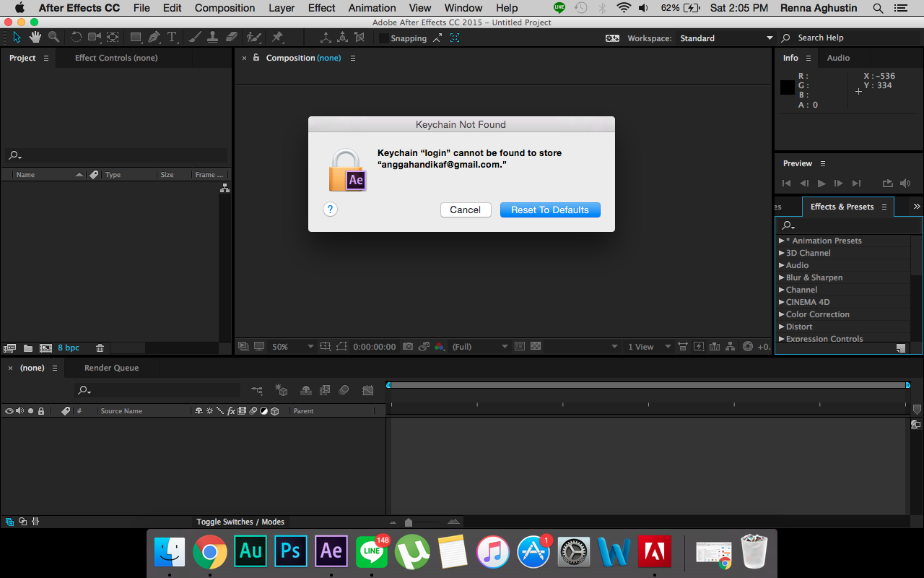Select the Unified Camera tool
The image size is (924, 578).
[x=95, y=37]
